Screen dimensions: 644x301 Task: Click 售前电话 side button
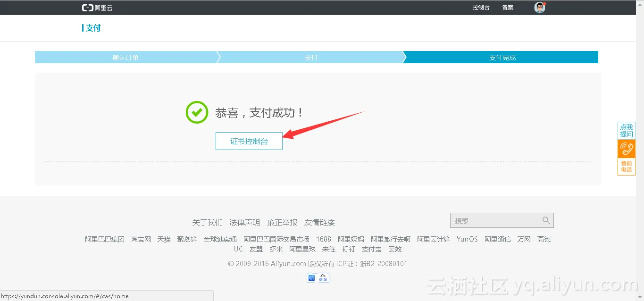[627, 167]
